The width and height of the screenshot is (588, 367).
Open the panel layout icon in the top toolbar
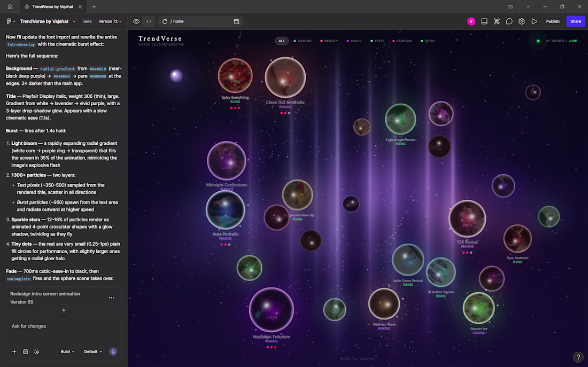(x=484, y=21)
